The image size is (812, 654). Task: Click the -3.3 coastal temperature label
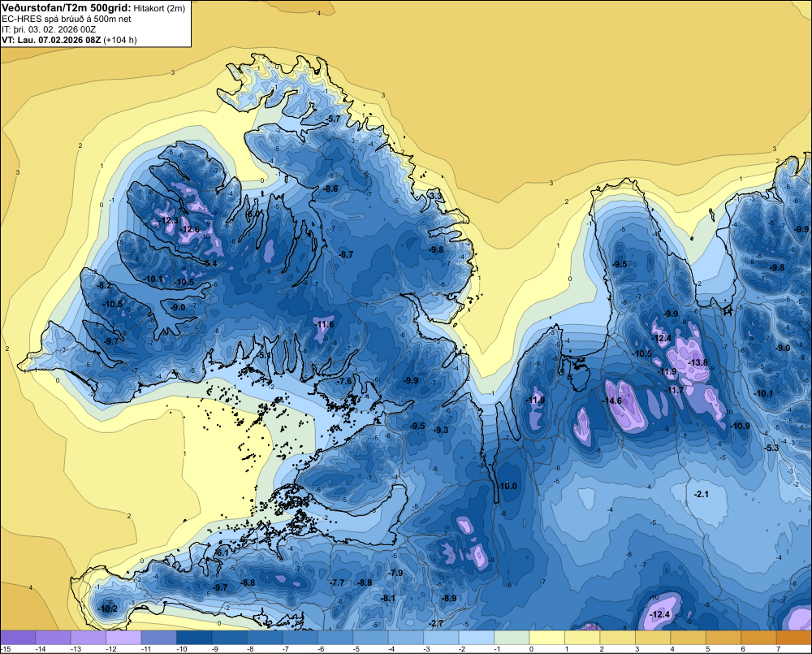click(435, 196)
